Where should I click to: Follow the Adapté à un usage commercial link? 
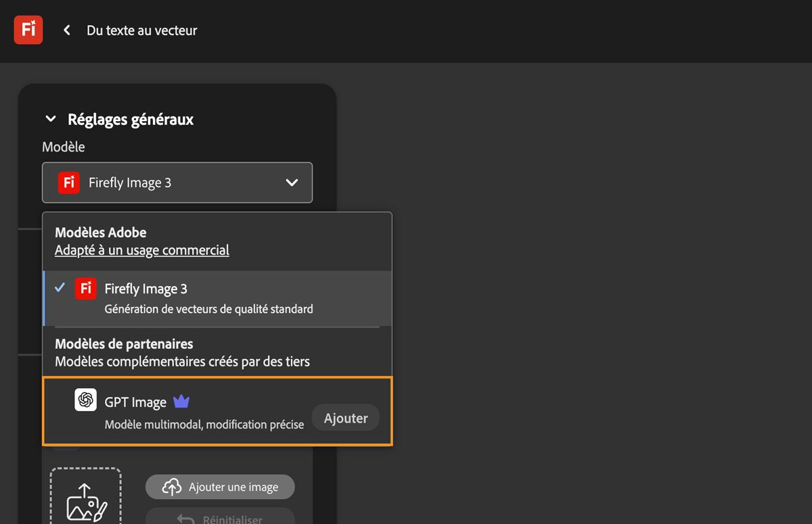[x=142, y=250]
